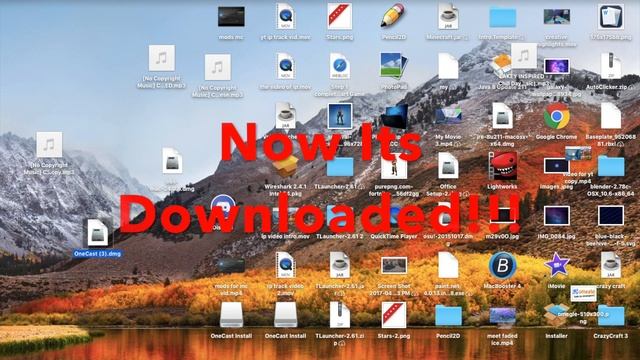
Task: Select the blender-2.78c-OSX folder
Action: (611, 167)
